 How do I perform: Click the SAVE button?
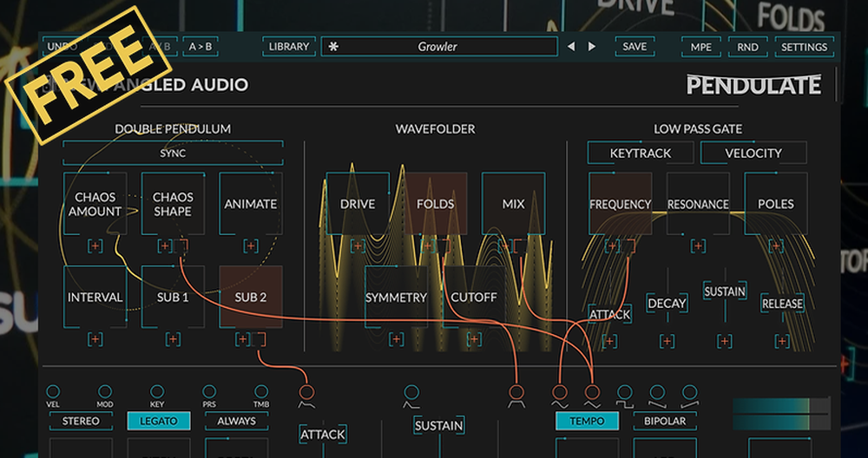tap(635, 47)
